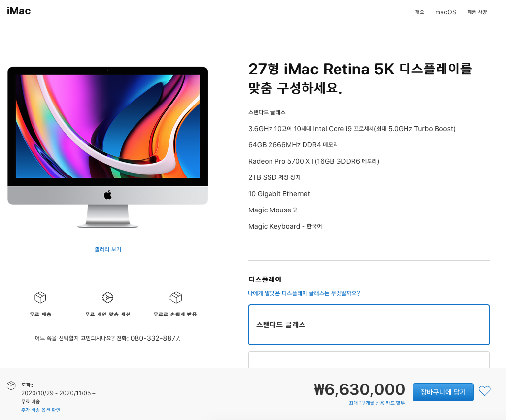506x420 pixels.
Task: Click the 무료 개인 맞춤 세션 label
Action: click(x=108, y=314)
